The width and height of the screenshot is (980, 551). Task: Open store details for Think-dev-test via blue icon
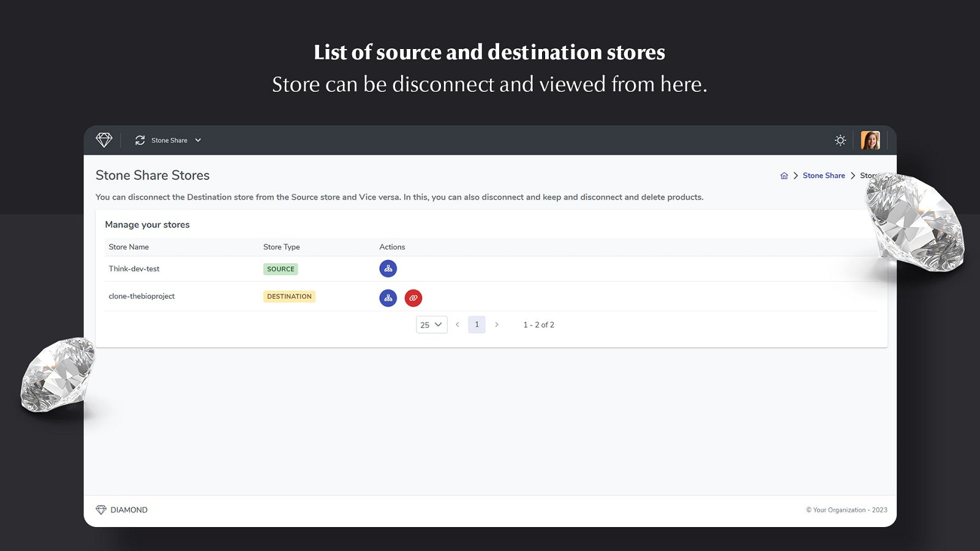tap(388, 268)
